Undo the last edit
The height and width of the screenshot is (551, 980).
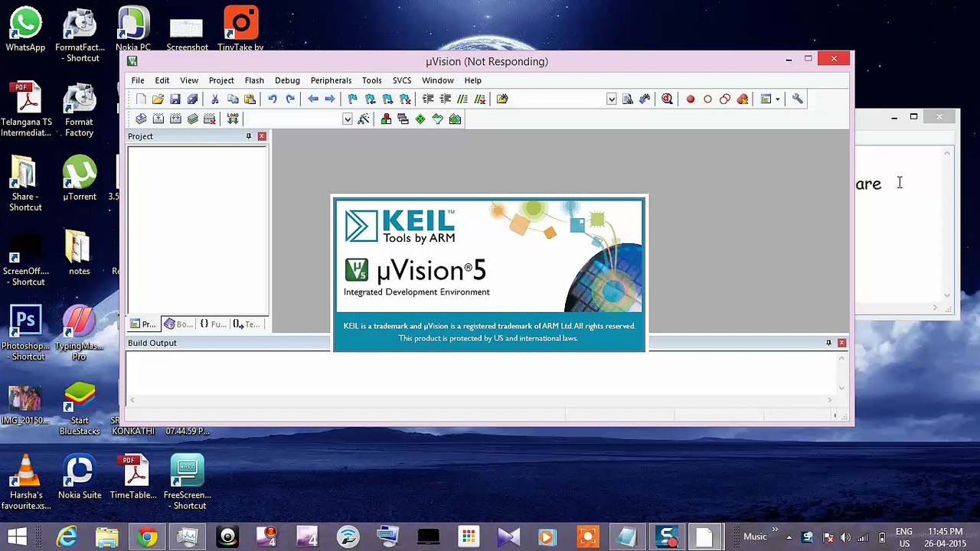pyautogui.click(x=273, y=99)
